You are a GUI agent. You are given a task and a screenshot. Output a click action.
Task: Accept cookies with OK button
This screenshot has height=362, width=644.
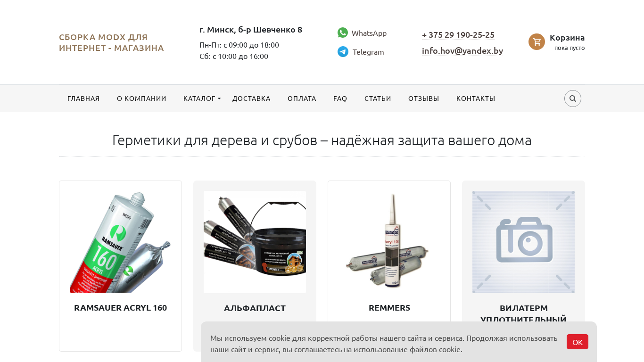point(578,342)
